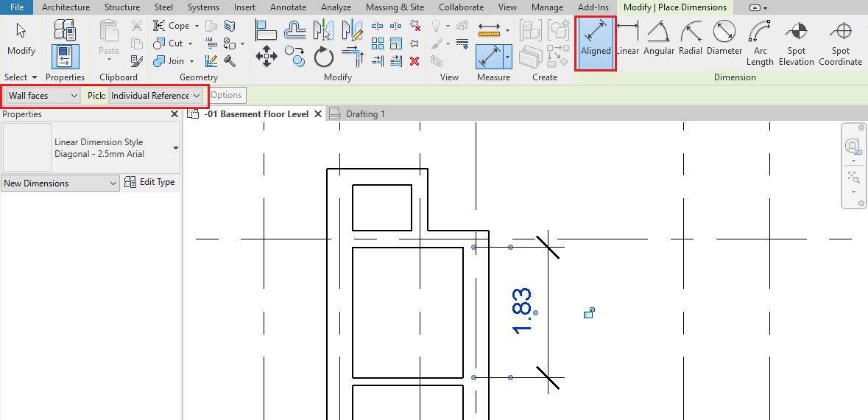Click the Edit Type button
The image size is (868, 420).
pos(150,182)
